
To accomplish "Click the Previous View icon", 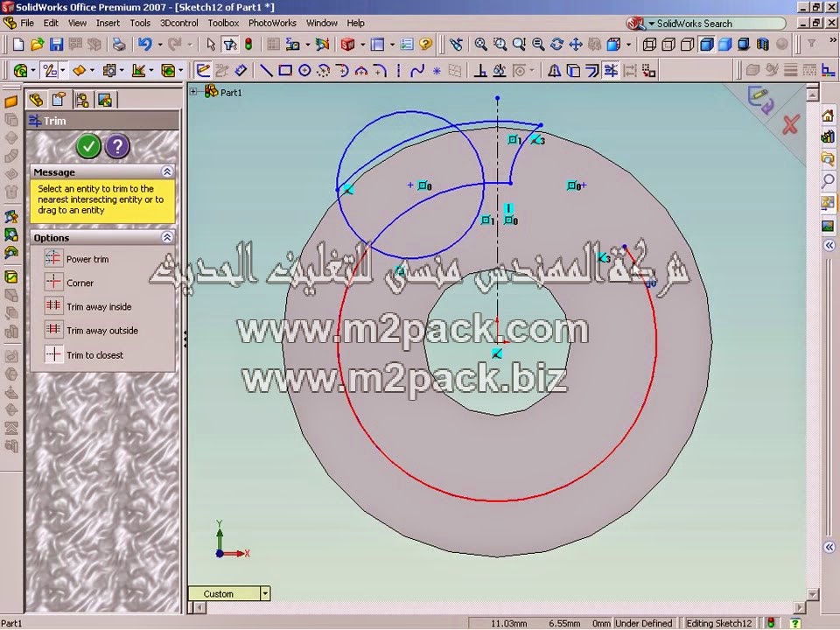I will 456,45.
